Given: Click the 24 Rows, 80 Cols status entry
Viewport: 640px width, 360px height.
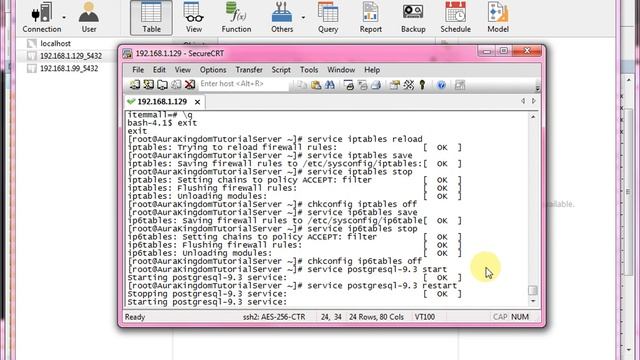Looking at the screenshot, I should [376, 317].
